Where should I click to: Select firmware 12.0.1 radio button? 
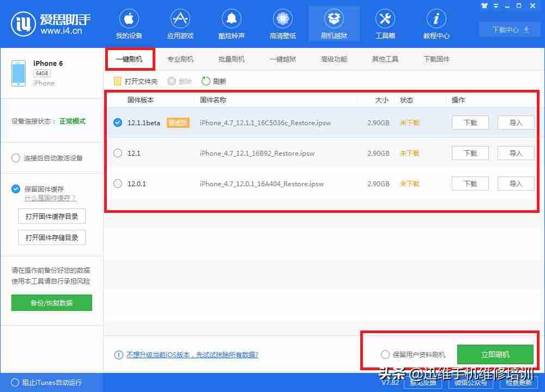pyautogui.click(x=118, y=183)
